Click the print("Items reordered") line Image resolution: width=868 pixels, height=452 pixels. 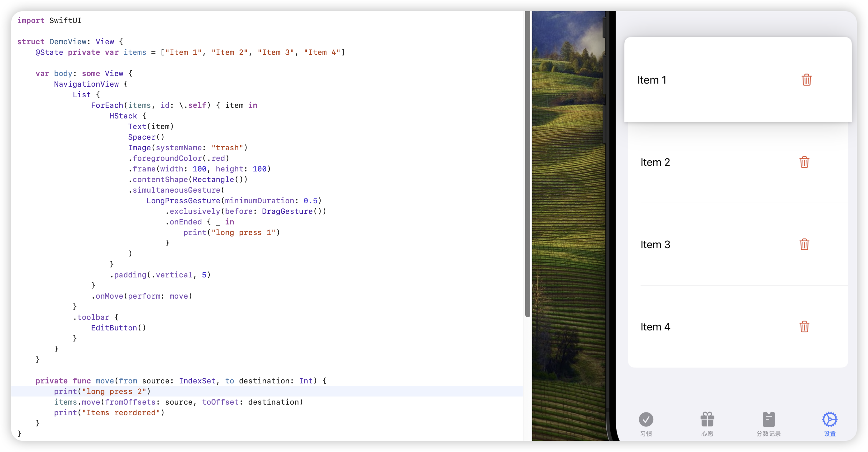(109, 413)
